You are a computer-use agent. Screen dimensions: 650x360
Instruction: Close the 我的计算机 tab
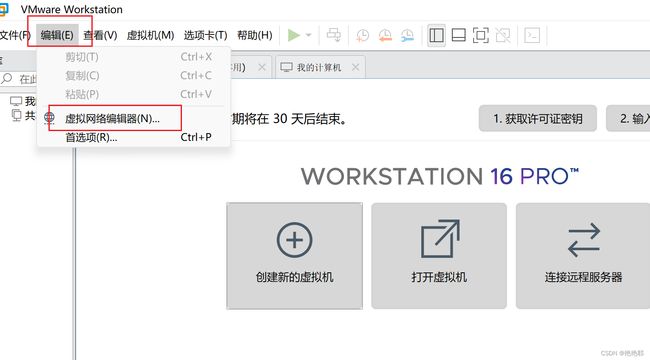tap(356, 67)
